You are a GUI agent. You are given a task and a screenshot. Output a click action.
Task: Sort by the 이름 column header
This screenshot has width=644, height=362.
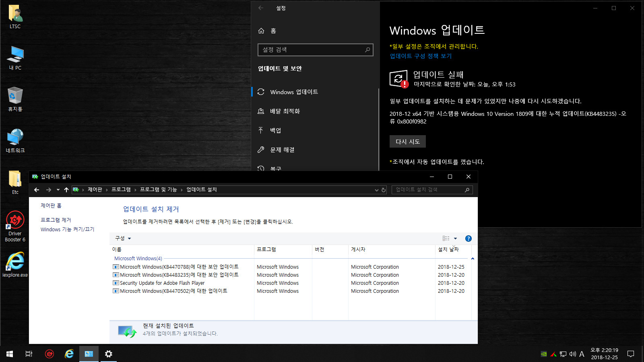[182, 249]
